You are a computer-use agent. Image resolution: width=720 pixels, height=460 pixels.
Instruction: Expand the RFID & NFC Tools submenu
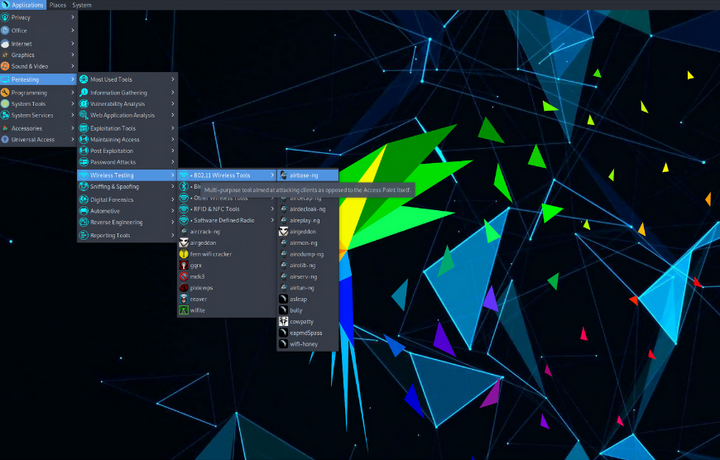coord(218,209)
